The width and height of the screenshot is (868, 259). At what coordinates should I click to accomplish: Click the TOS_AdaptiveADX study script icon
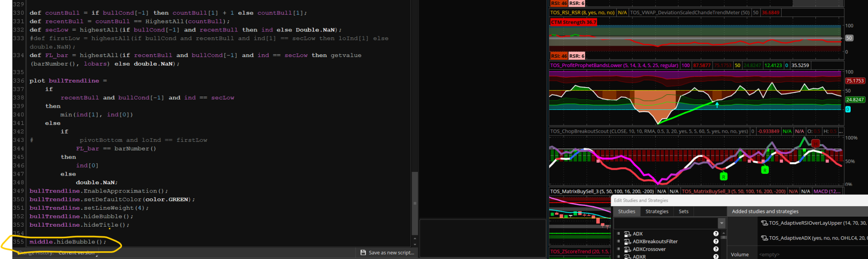click(x=764, y=238)
